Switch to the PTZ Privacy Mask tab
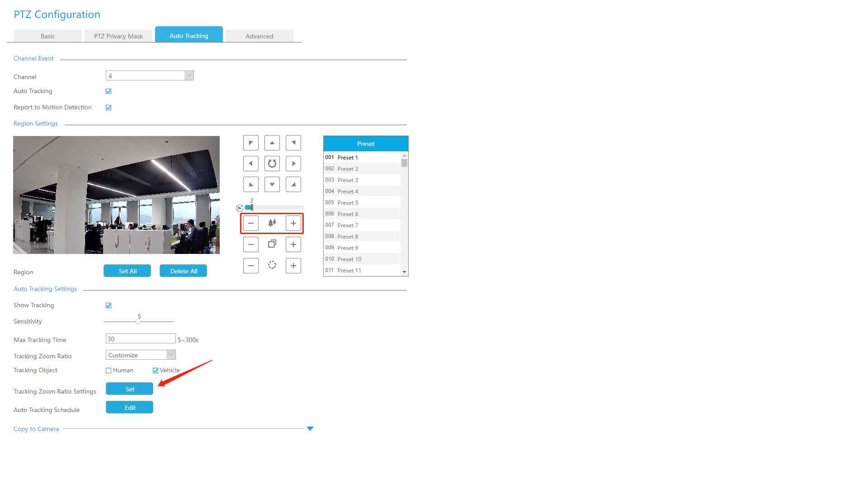This screenshot has width=868, height=488. (x=118, y=36)
